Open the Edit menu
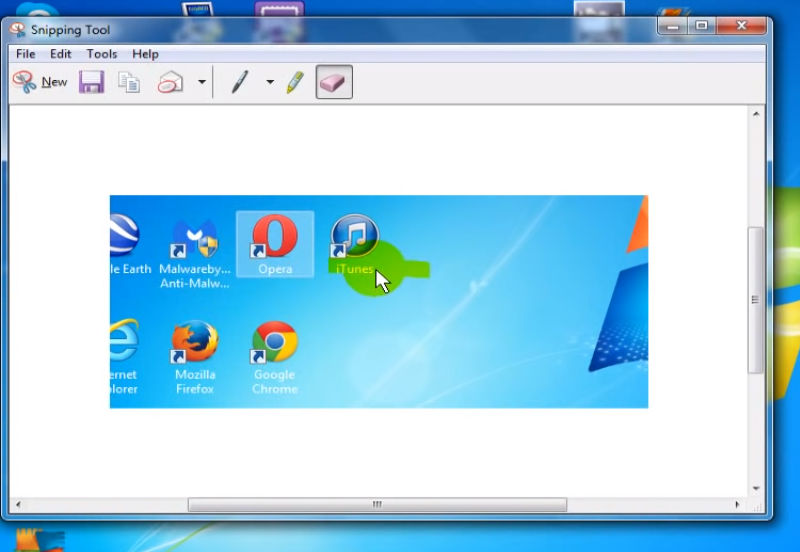The width and height of the screenshot is (800, 552). [x=61, y=54]
